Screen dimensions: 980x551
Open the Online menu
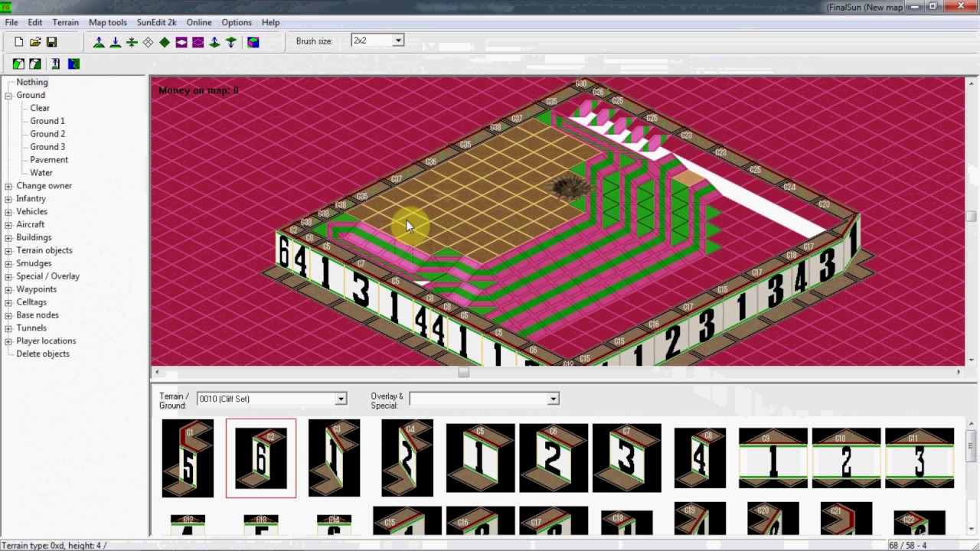coord(199,22)
